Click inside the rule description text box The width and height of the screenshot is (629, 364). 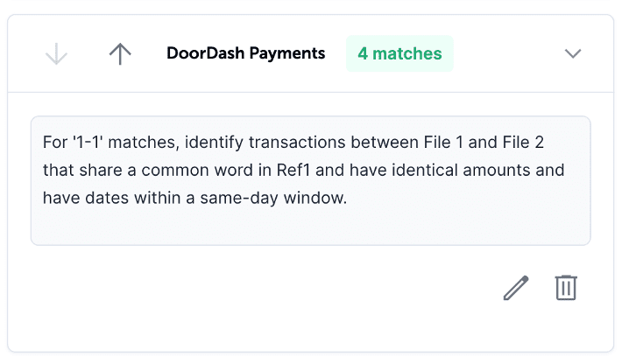pos(310,180)
